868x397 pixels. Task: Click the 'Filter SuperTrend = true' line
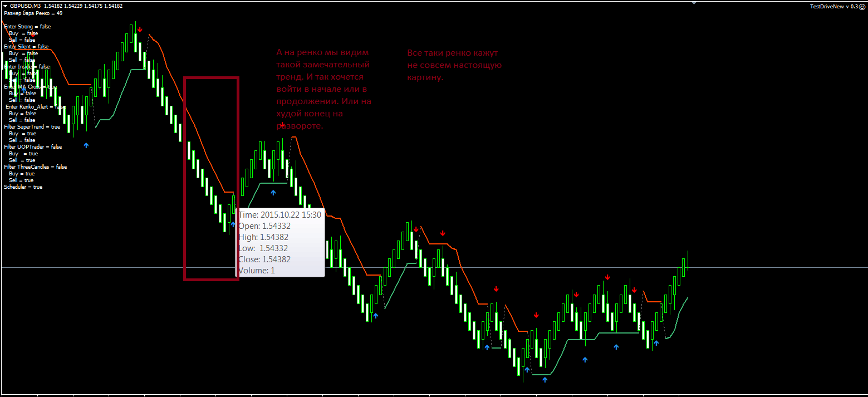32,127
